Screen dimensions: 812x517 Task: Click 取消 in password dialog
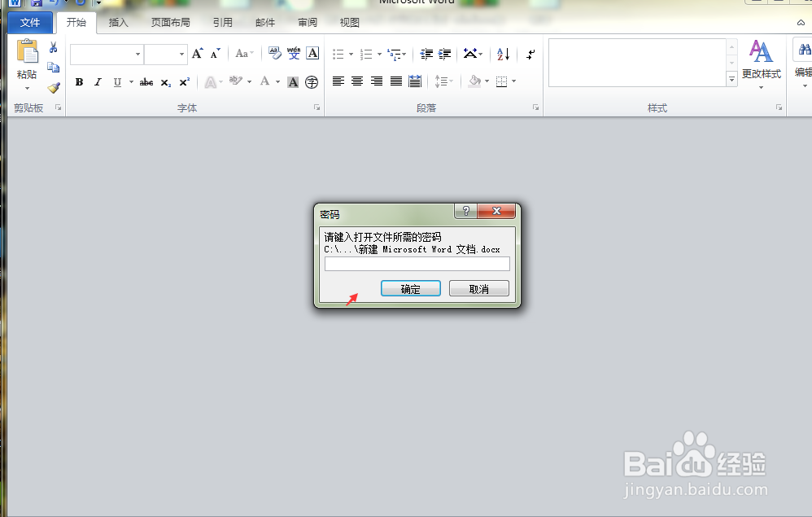(479, 288)
